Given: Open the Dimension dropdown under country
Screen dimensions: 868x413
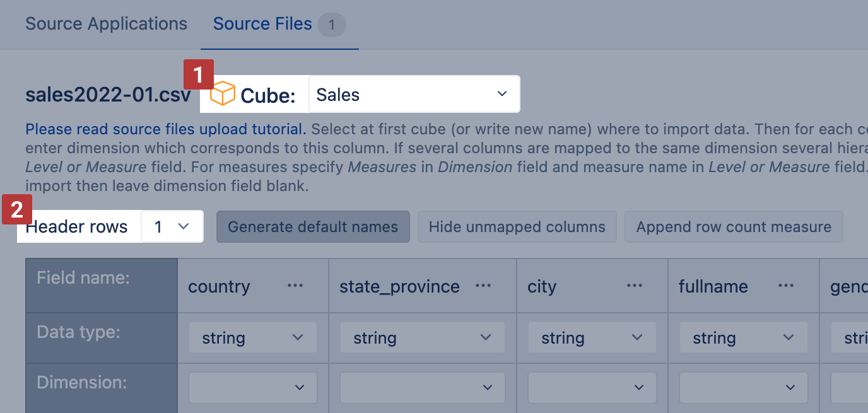Looking at the screenshot, I should 252,387.
